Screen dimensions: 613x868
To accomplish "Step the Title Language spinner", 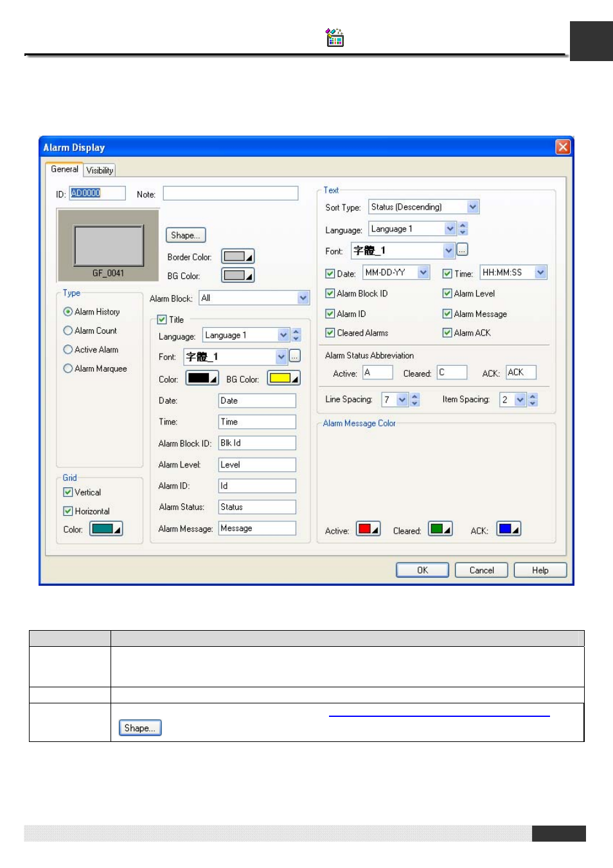I will click(296, 335).
